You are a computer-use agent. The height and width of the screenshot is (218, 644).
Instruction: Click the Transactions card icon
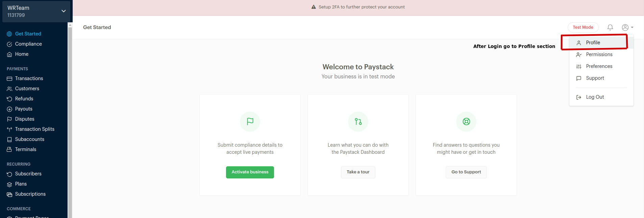[x=9, y=79]
